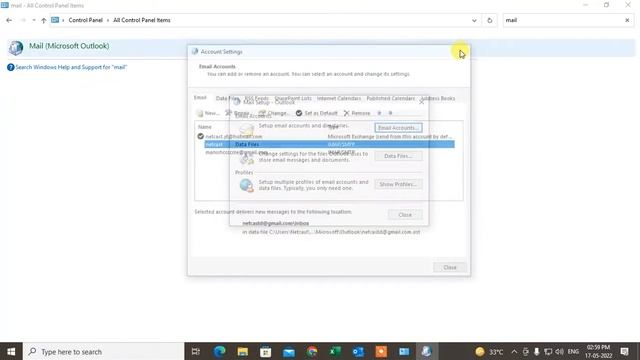
Task: Click Set as Default in Account Settings
Action: pos(317,113)
